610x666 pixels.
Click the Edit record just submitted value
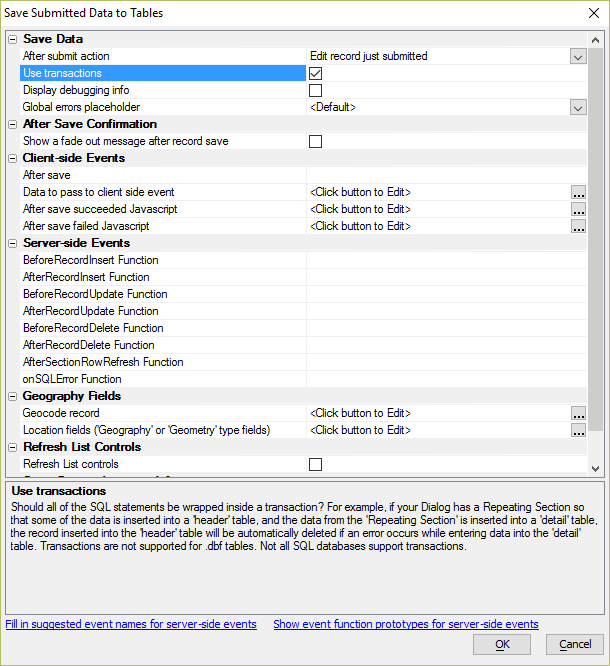[368, 56]
